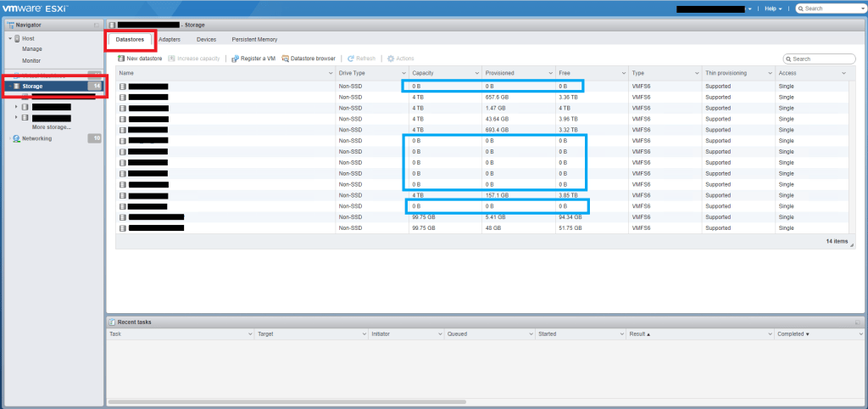868x409 pixels.
Task: Click the Register a VM icon
Action: click(x=235, y=59)
